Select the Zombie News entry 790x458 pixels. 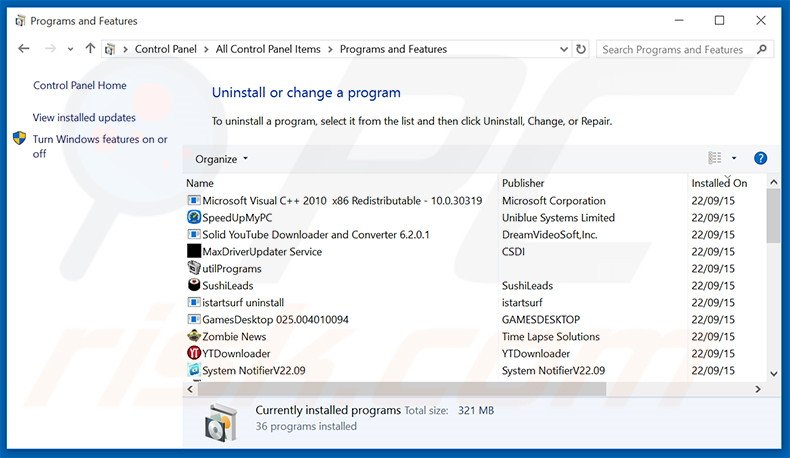[x=234, y=336]
